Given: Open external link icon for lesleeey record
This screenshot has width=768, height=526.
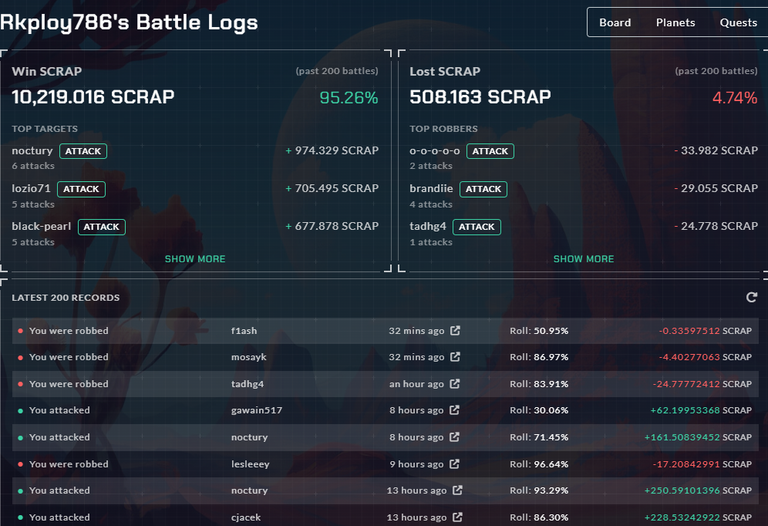Looking at the screenshot, I should 454,464.
